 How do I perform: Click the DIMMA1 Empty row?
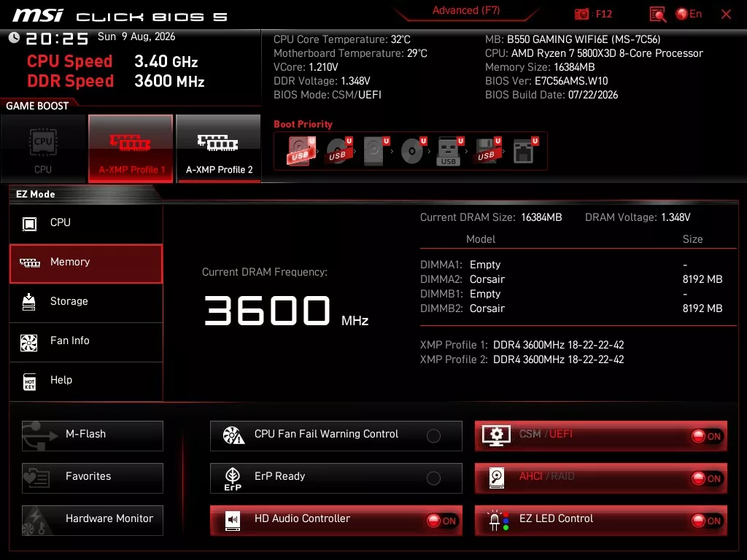click(571, 265)
